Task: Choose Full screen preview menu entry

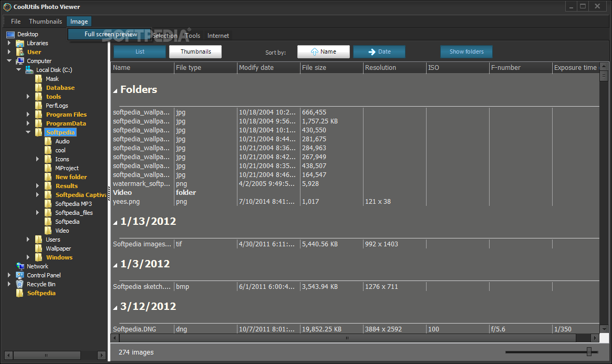Action: tap(110, 34)
